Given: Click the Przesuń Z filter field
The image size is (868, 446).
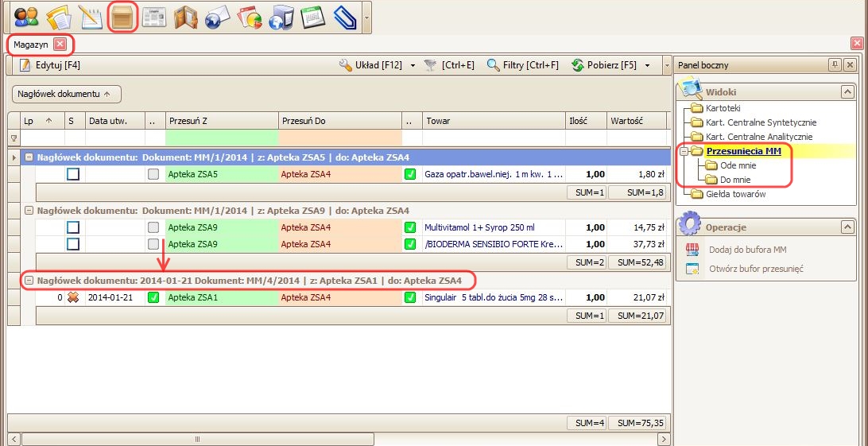Looking at the screenshot, I should pos(222,138).
